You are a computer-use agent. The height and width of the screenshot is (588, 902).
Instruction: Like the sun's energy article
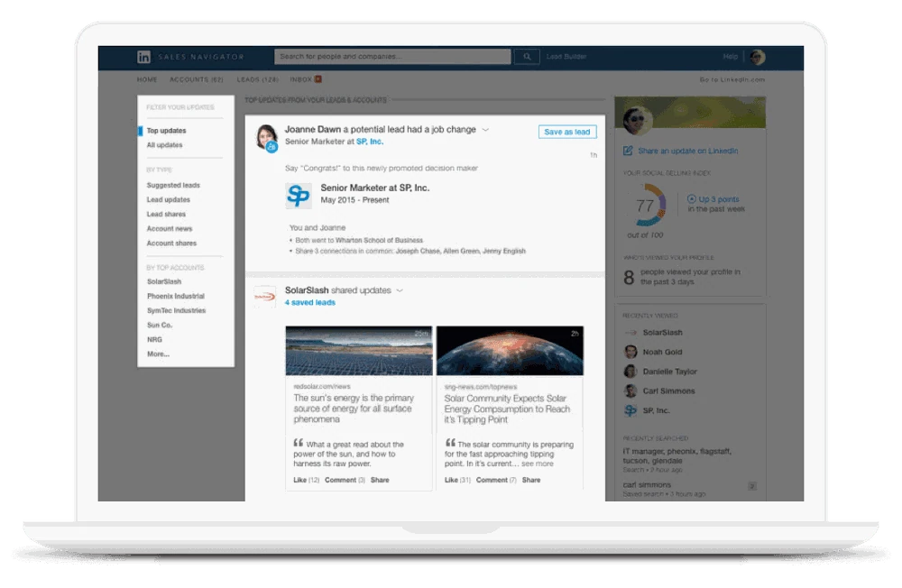click(x=306, y=480)
